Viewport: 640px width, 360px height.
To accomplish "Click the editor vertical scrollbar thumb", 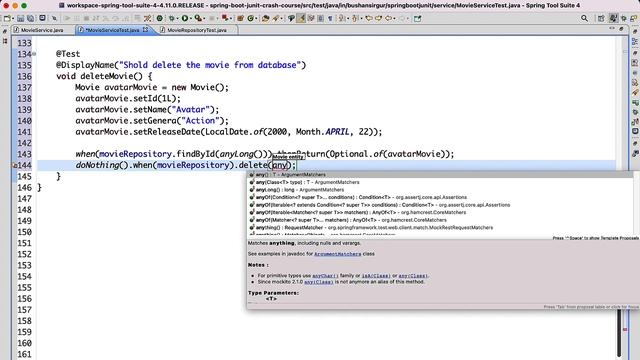I will coord(620,333).
